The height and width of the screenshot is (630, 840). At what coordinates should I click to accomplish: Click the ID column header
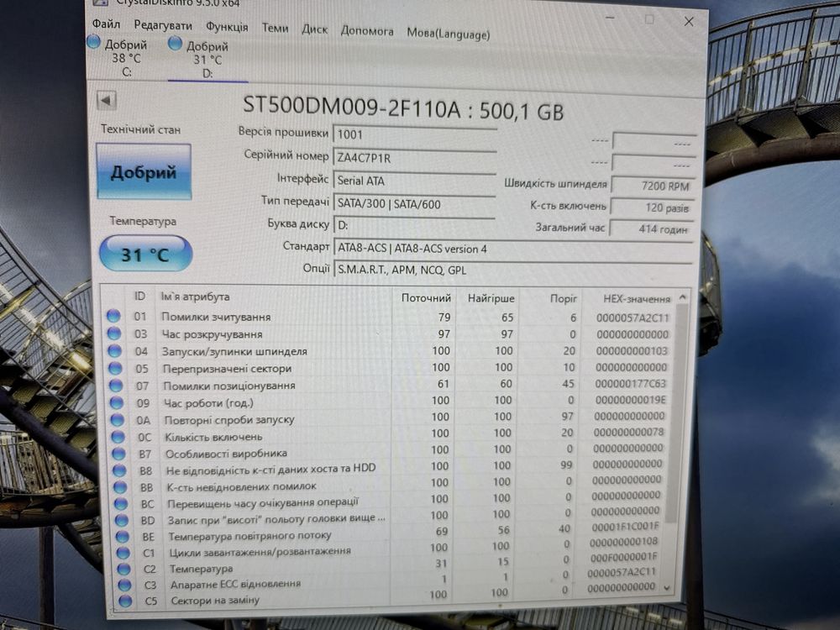(139, 296)
